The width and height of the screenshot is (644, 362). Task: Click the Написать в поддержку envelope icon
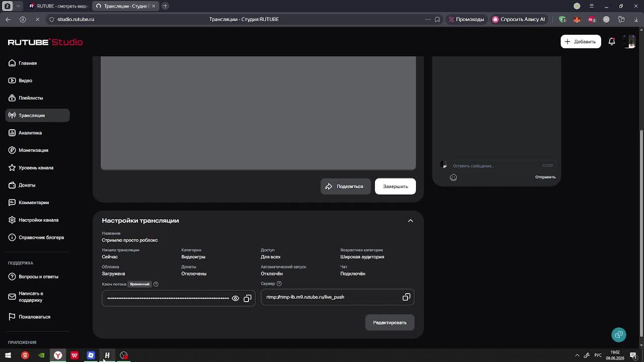(12, 297)
